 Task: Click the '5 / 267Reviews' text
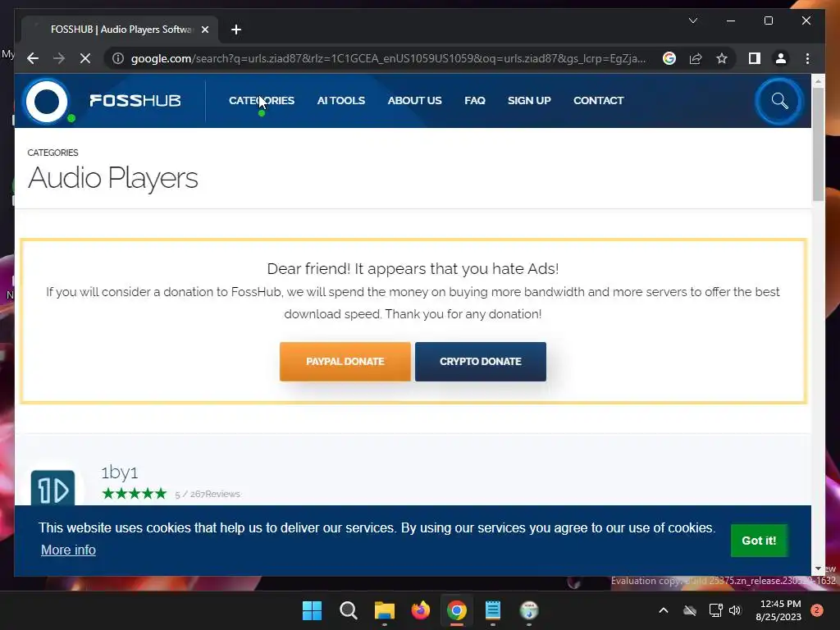point(208,494)
